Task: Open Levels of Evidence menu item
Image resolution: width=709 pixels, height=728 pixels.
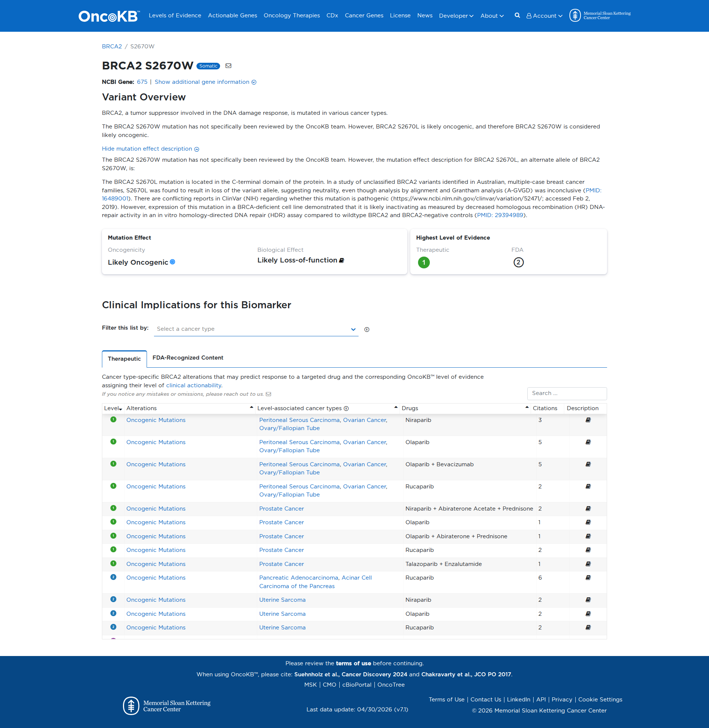Action: click(x=175, y=15)
